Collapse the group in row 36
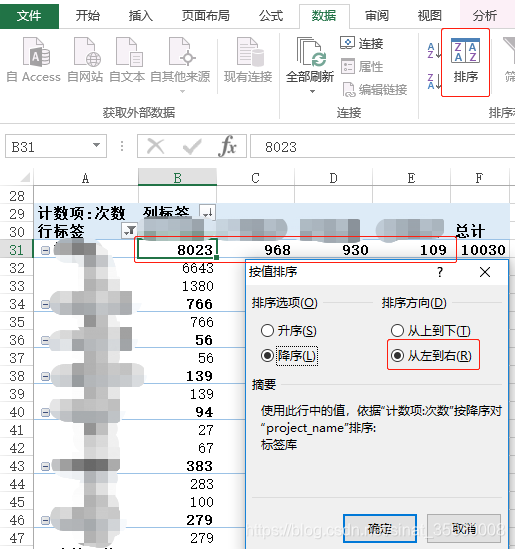 (x=45, y=340)
